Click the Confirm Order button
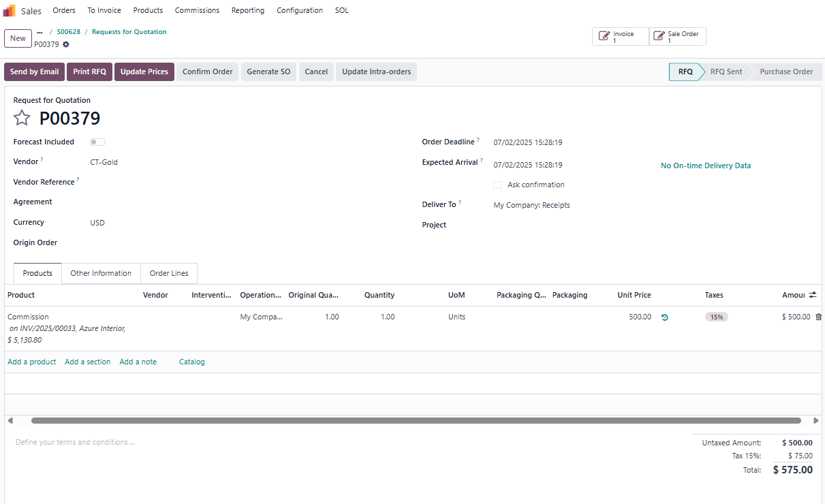The height and width of the screenshot is (504, 825). [x=207, y=72]
